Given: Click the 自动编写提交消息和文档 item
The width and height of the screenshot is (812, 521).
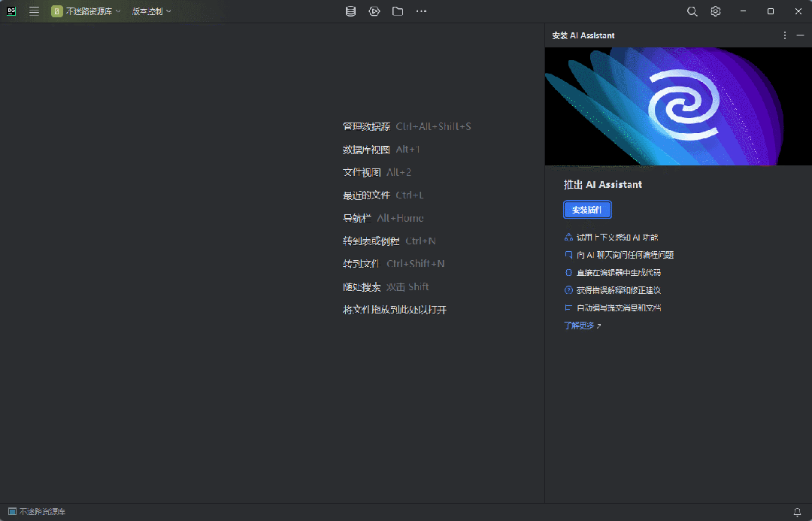Looking at the screenshot, I should 619,307.
